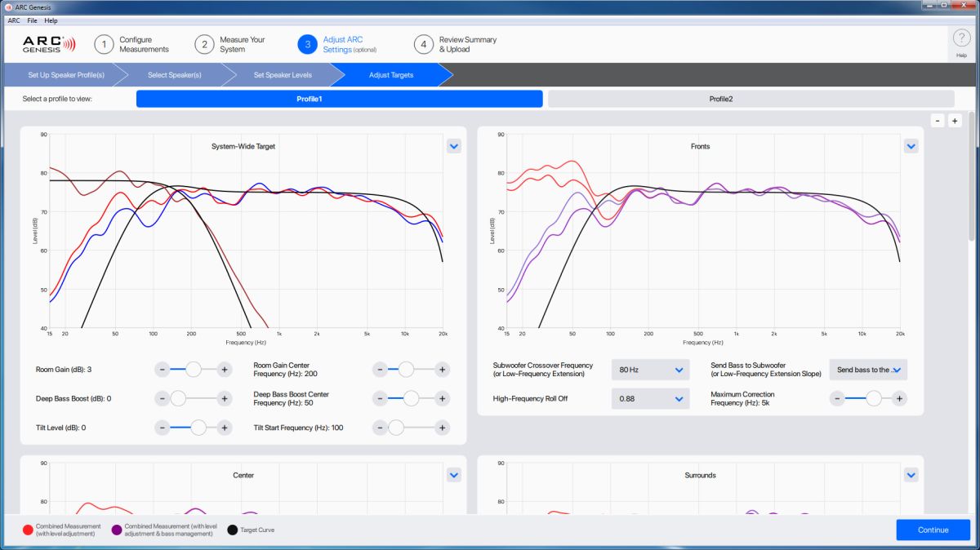The height and width of the screenshot is (550, 980).
Task: Decrease Room Gain with minus icon
Action: pos(163,370)
